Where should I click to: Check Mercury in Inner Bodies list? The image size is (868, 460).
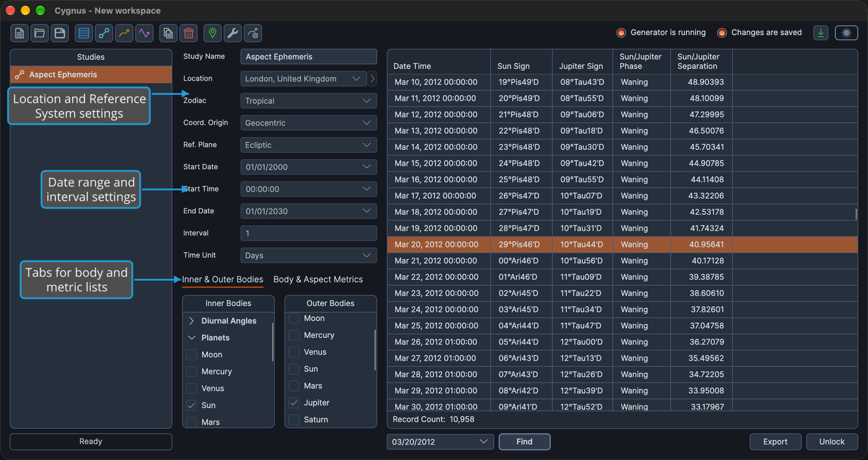pos(192,372)
